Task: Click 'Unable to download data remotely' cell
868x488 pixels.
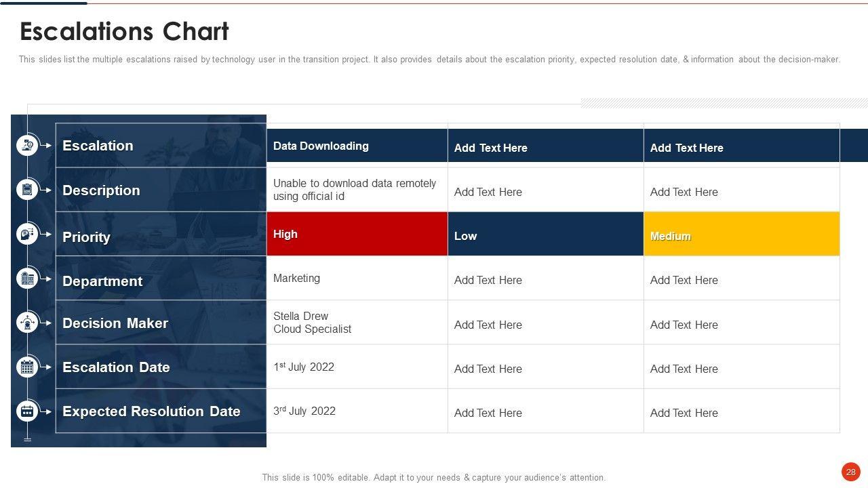Action: point(357,190)
